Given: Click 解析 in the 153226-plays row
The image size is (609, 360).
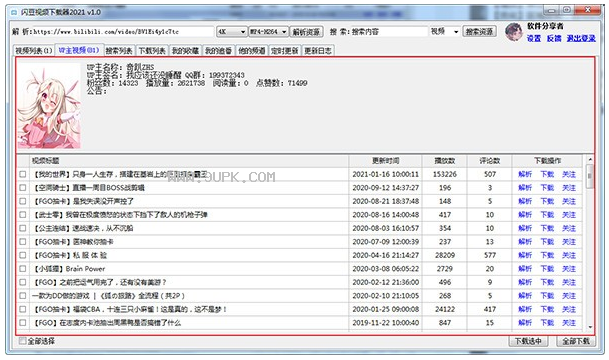Looking at the screenshot, I should [525, 174].
